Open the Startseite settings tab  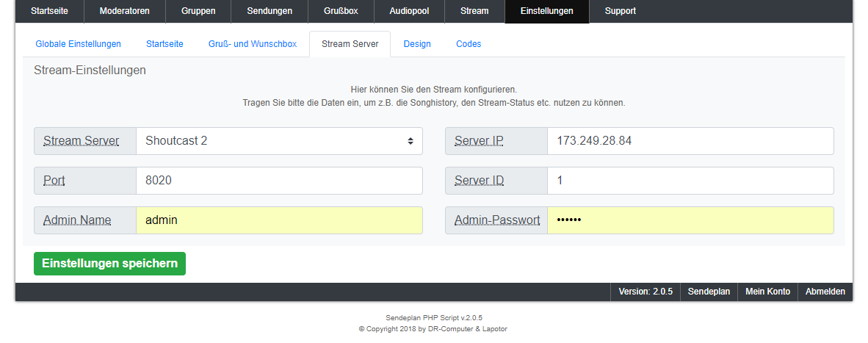(164, 44)
